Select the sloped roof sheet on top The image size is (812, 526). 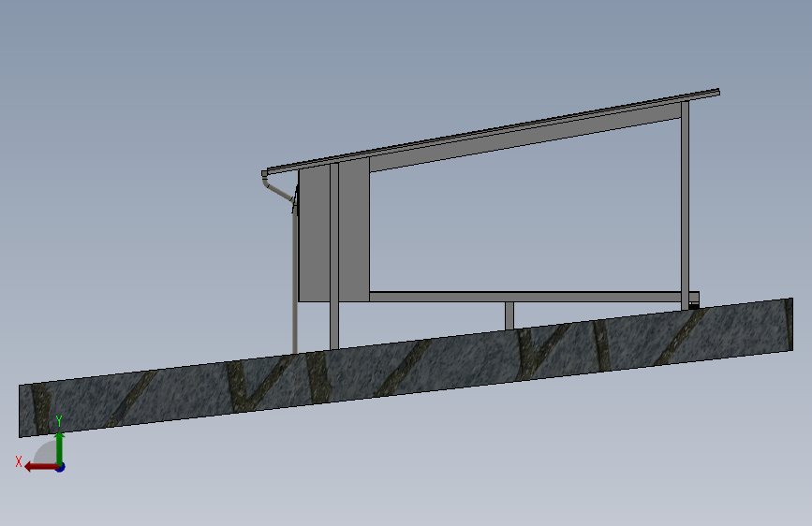pyautogui.click(x=492, y=131)
